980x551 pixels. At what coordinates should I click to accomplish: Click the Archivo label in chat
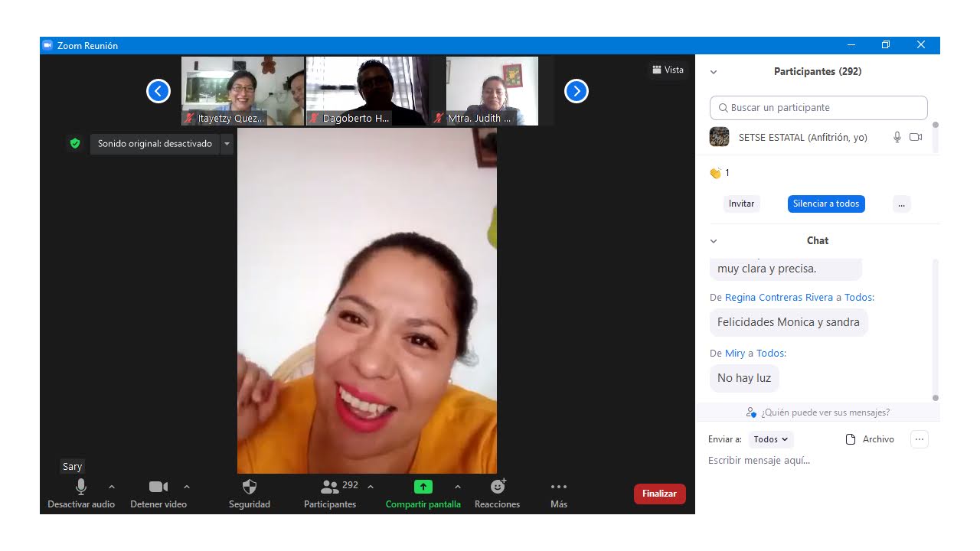(x=878, y=439)
